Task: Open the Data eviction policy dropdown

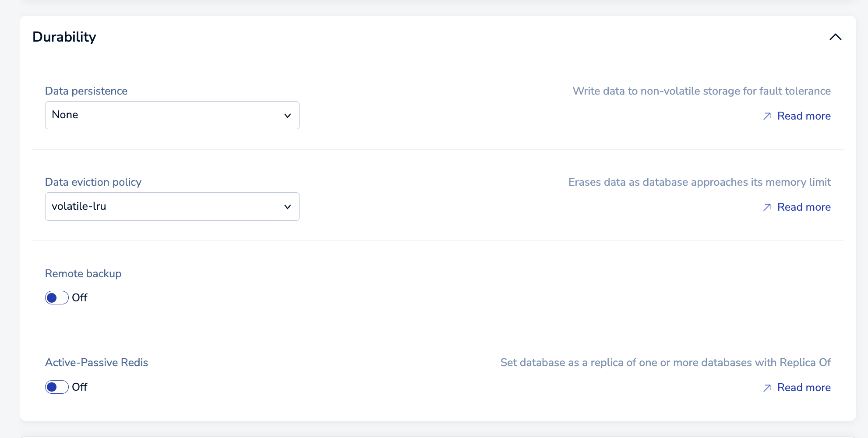Action: (172, 206)
